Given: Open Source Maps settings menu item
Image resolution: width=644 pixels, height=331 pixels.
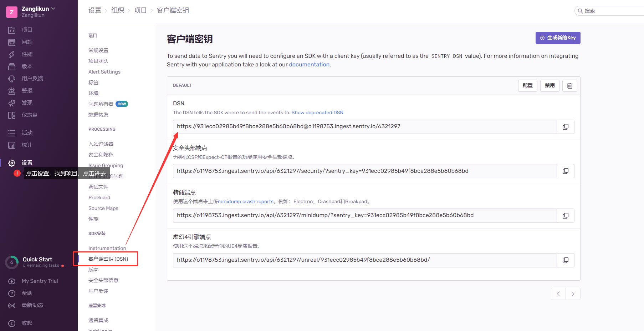Looking at the screenshot, I should 103,208.
